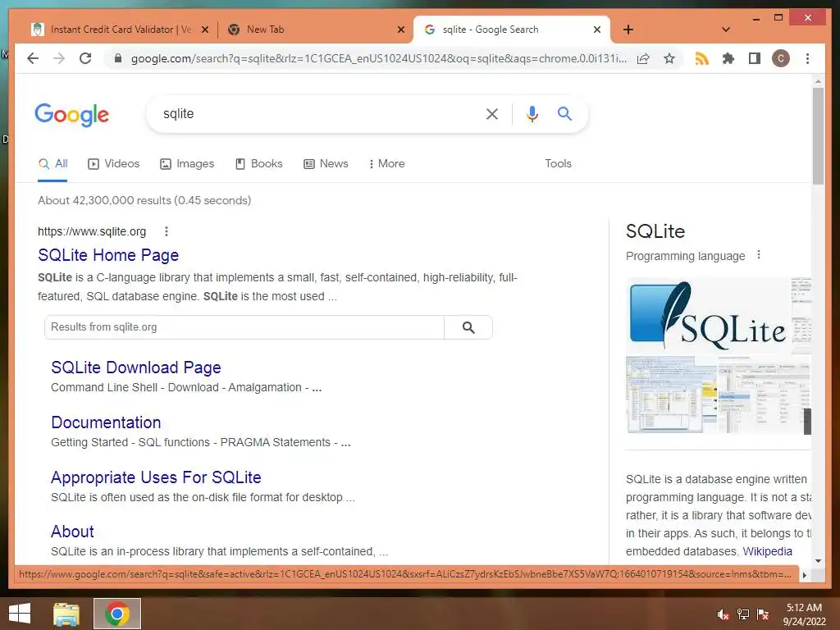This screenshot has height=630, width=840.
Task: Open the Action Center flag icon
Action: coord(763,614)
